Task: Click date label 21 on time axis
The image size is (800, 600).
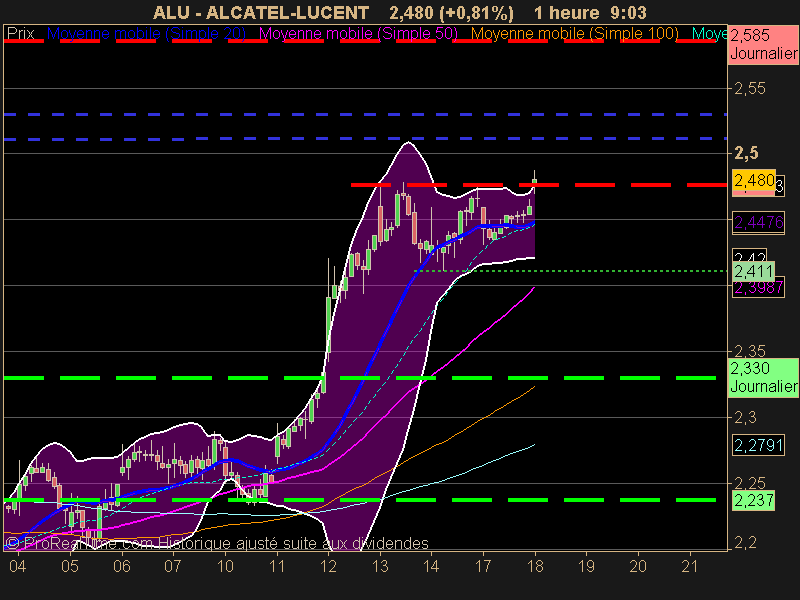Action: [690, 566]
